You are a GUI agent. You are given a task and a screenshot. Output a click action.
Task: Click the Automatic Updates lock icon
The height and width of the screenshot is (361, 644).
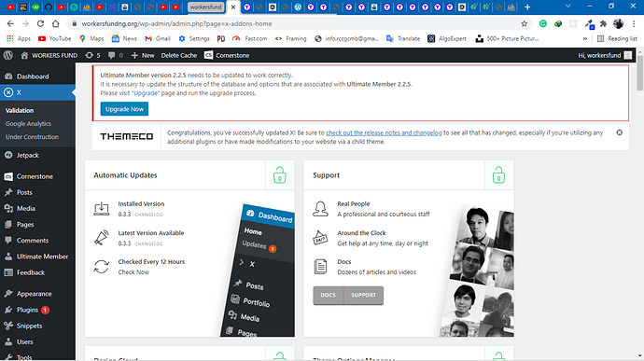(280, 175)
